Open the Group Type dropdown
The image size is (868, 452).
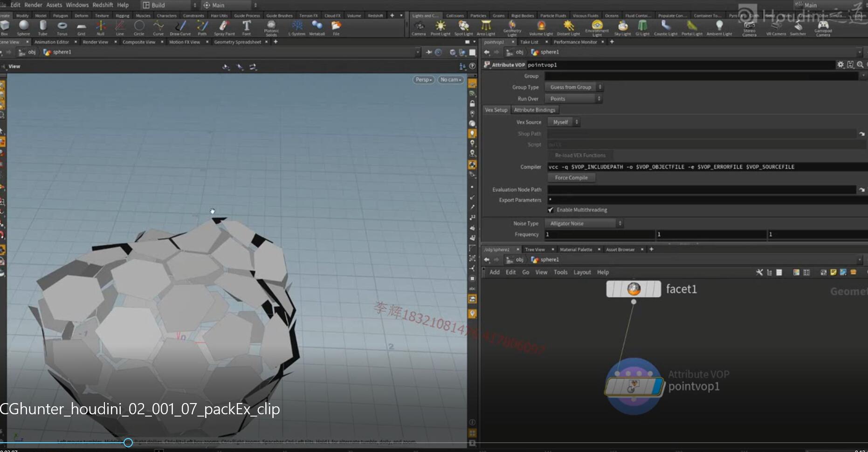pos(574,87)
